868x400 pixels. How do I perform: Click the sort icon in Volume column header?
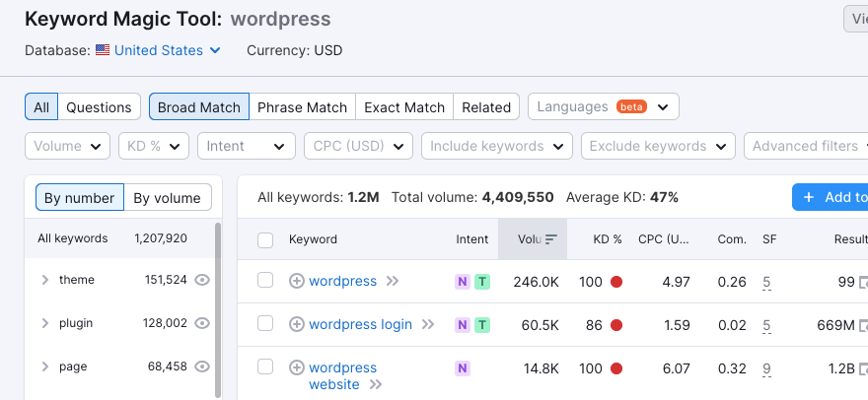pyautogui.click(x=551, y=239)
